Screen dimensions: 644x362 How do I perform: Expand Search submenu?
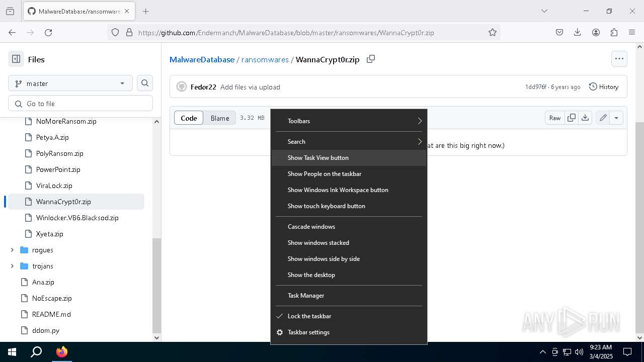tap(349, 142)
